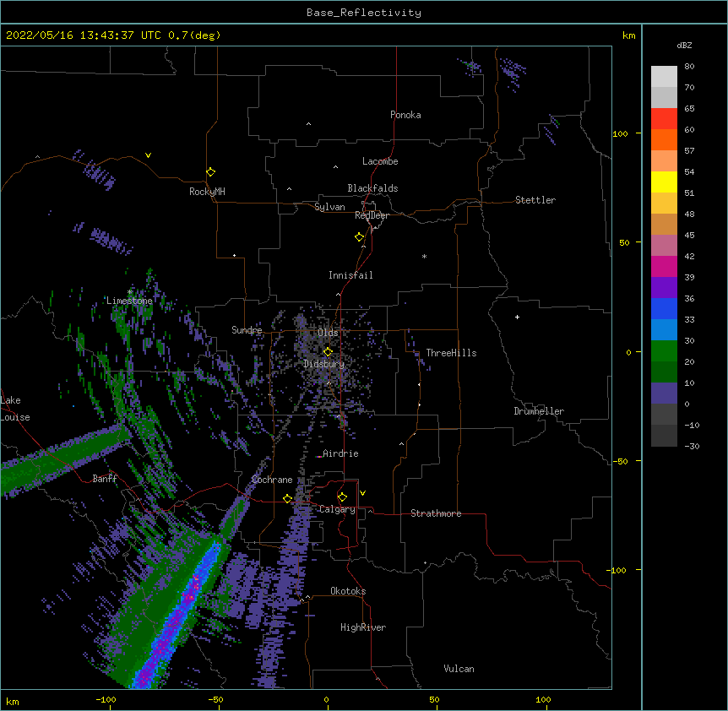
Task: Select the Drumheller label
Action: [539, 411]
